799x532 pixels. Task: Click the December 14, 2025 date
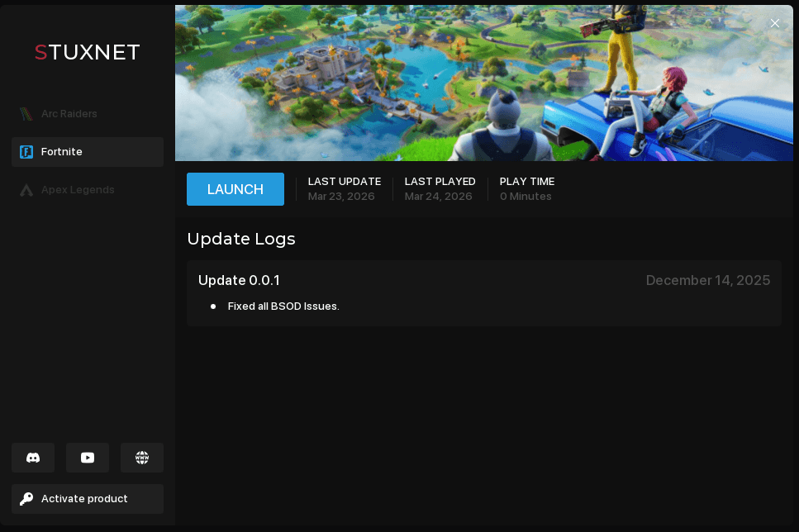tap(707, 281)
